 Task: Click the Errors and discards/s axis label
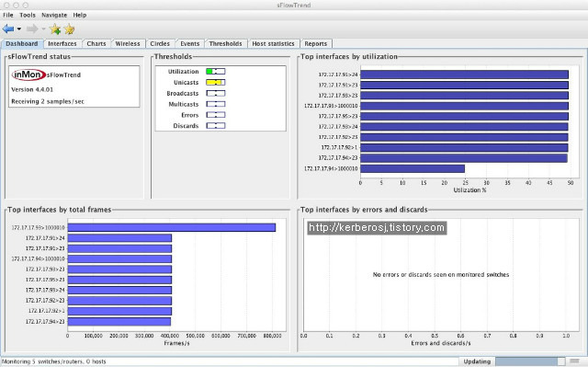pos(441,343)
